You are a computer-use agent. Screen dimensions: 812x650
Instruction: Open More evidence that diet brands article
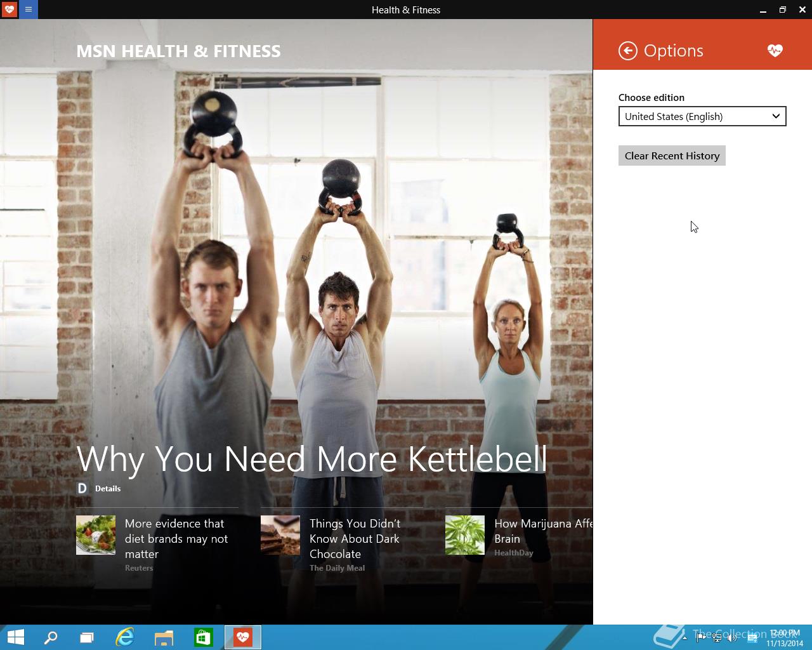tap(176, 538)
